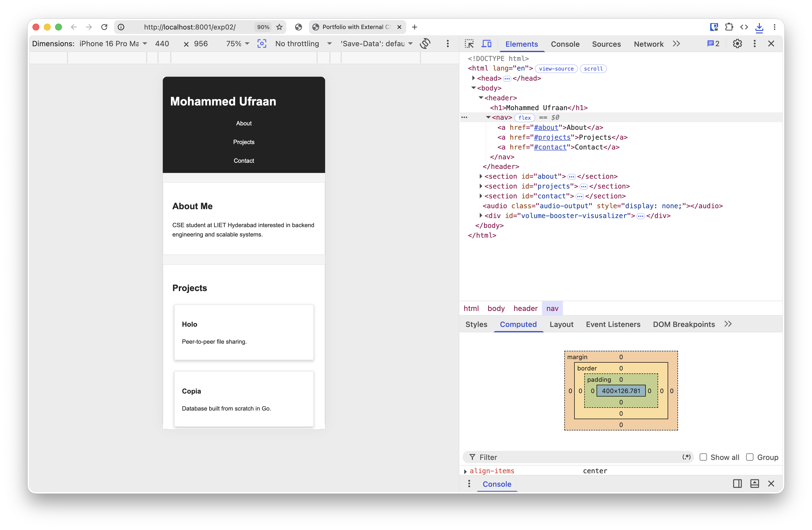Expand the head element node
This screenshot has height=530, width=812.
[x=473, y=78]
